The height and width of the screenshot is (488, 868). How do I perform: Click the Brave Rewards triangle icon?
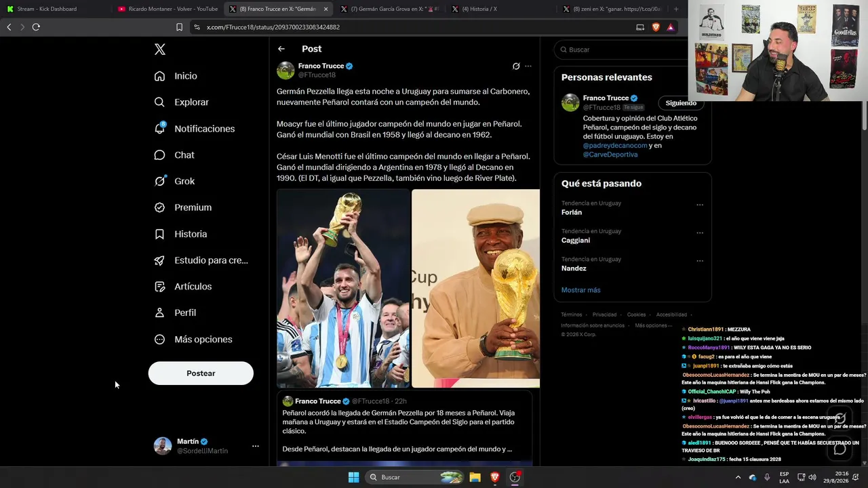point(671,27)
